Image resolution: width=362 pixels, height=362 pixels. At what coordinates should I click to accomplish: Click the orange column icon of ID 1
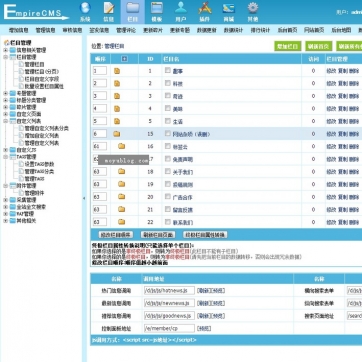pos(117,71)
